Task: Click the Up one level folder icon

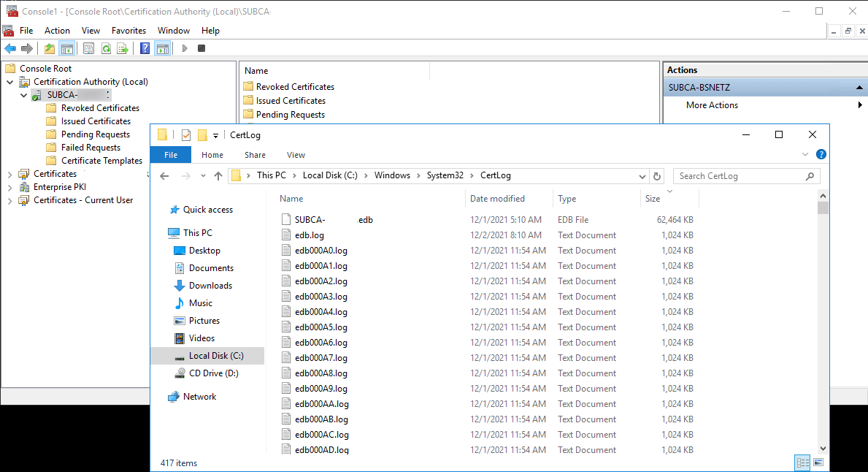Action: click(49, 49)
